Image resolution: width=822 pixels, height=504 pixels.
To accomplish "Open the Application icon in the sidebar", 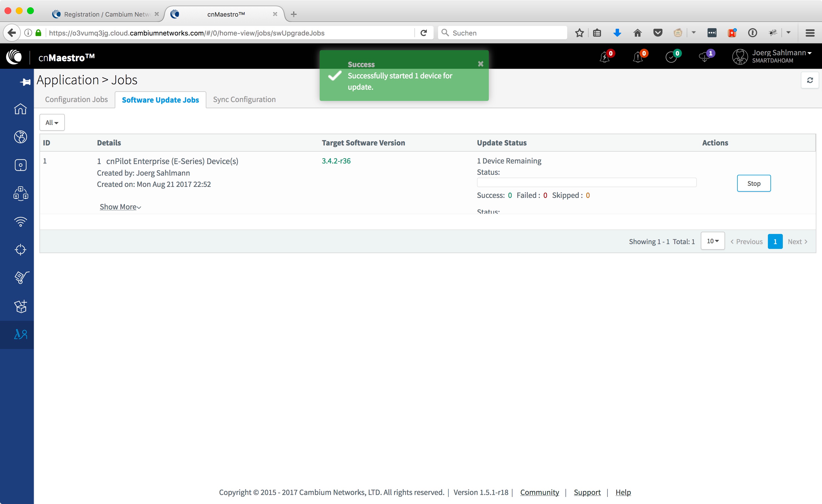I will click(x=20, y=334).
